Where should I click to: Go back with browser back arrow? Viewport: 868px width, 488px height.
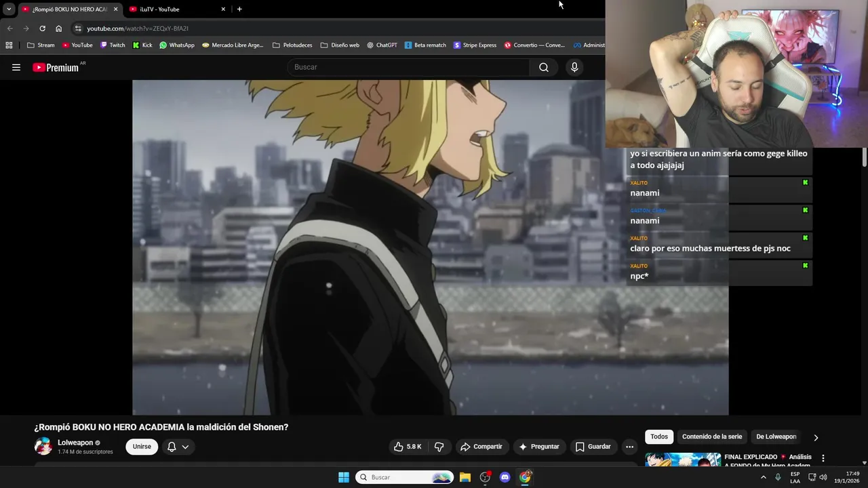point(9,28)
